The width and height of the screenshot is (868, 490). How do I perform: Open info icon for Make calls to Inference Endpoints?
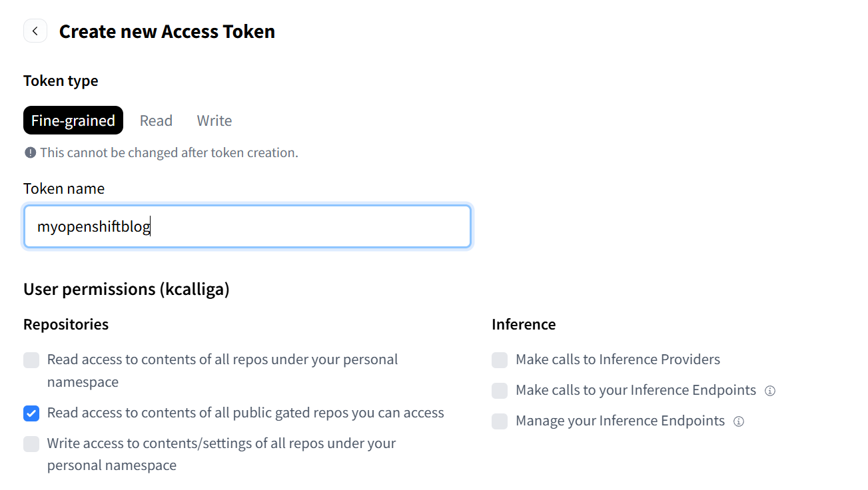pyautogui.click(x=770, y=391)
